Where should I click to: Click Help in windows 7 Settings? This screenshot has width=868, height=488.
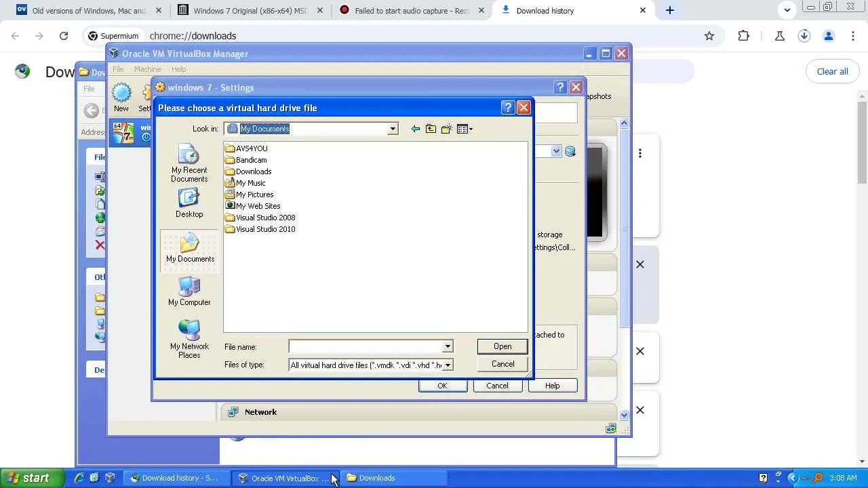coord(553,386)
